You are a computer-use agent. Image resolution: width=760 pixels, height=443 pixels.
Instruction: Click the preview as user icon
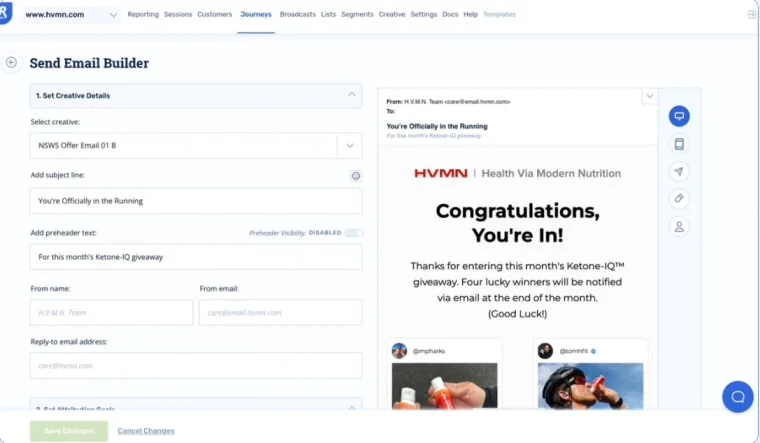pos(679,227)
